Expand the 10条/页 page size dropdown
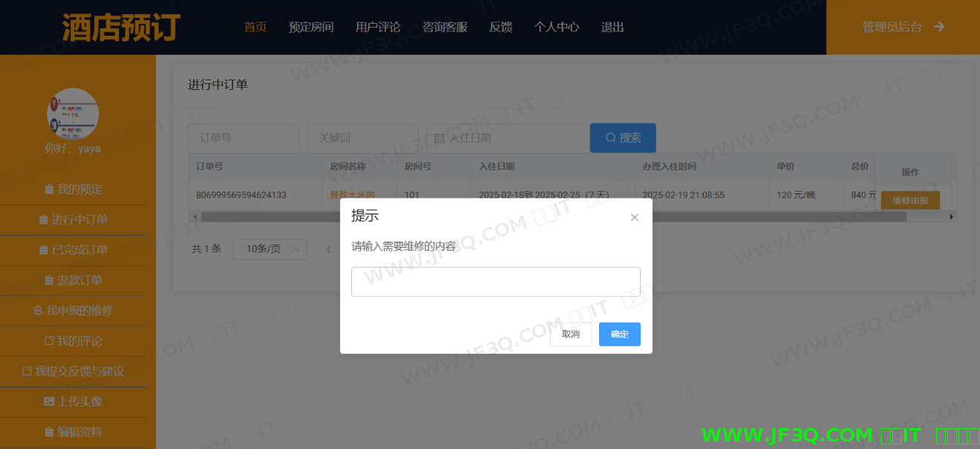Image resolution: width=980 pixels, height=449 pixels. coord(270,249)
